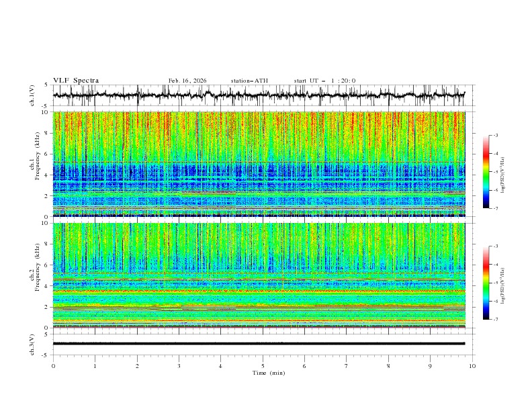Click the time axis tick label '8'
This screenshot has height=411, width=532.
click(388, 366)
